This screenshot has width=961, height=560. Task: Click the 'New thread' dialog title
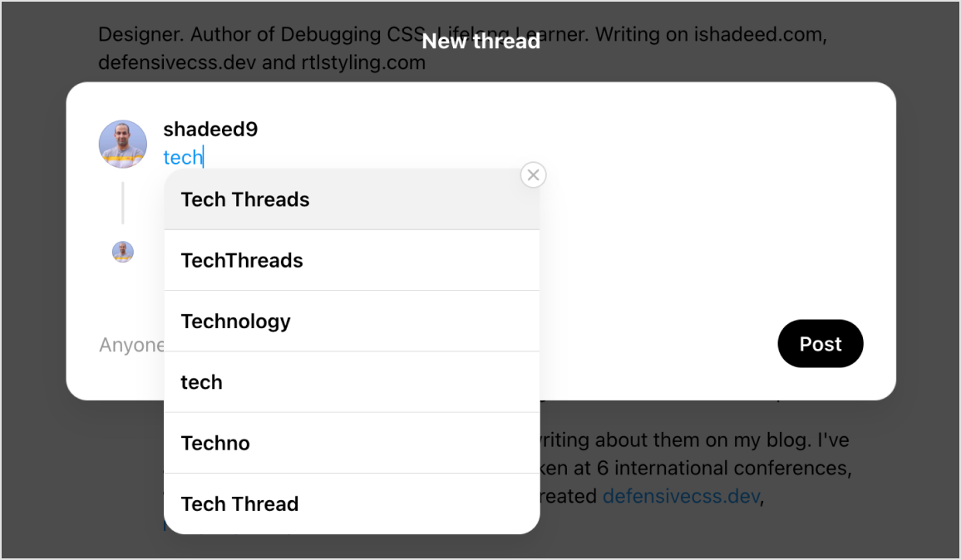(x=480, y=40)
